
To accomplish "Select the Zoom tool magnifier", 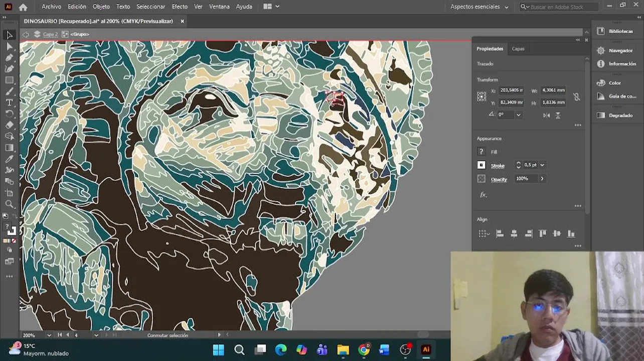I will pyautogui.click(x=9, y=204).
